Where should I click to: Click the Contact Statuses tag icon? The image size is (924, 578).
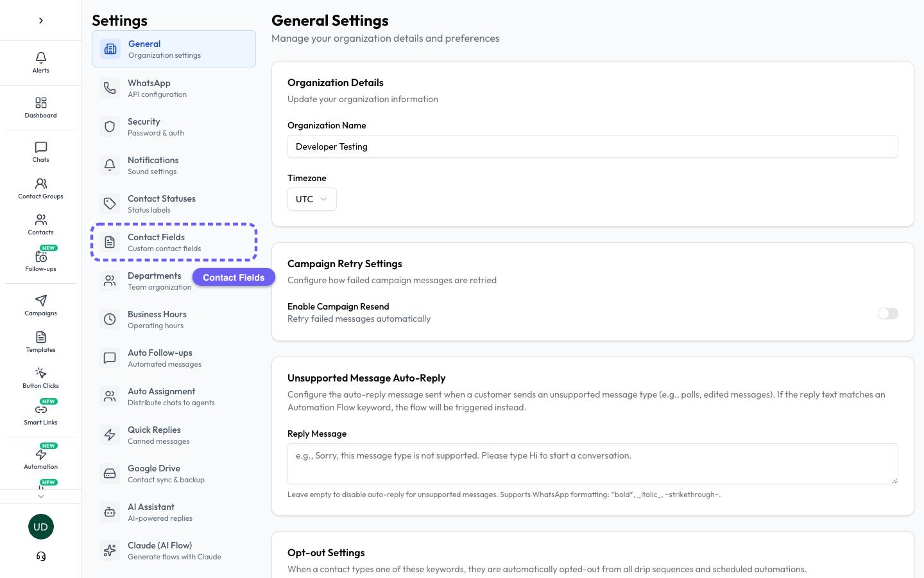pos(110,204)
